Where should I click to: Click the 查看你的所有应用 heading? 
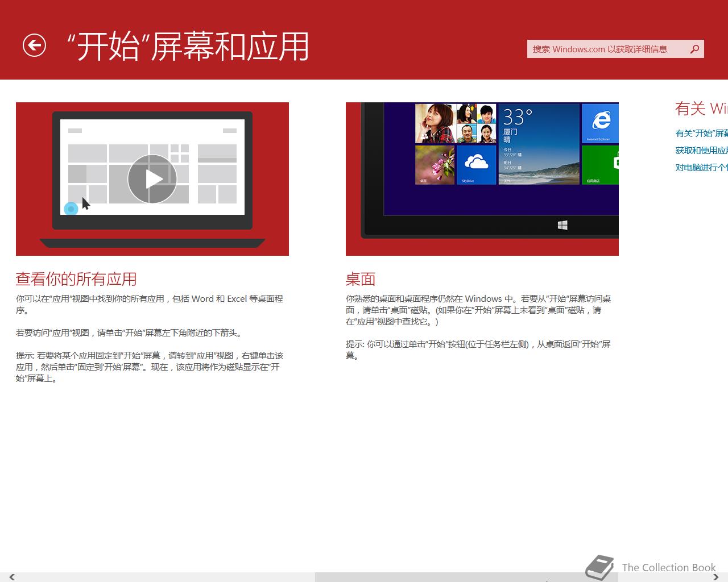click(x=76, y=279)
